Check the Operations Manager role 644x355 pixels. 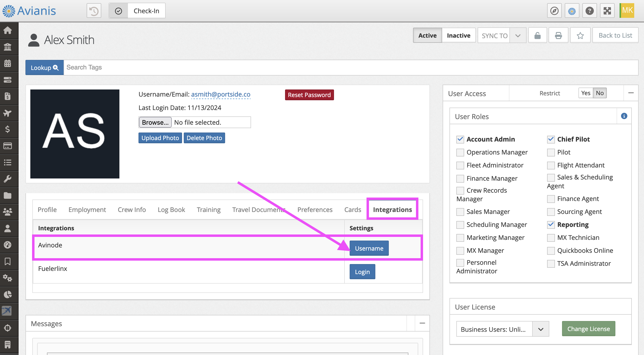click(460, 152)
